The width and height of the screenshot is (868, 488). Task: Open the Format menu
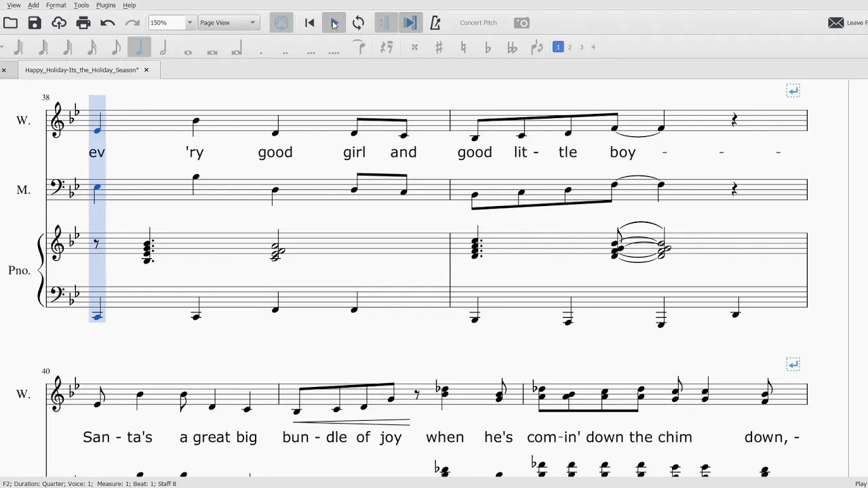(x=56, y=5)
